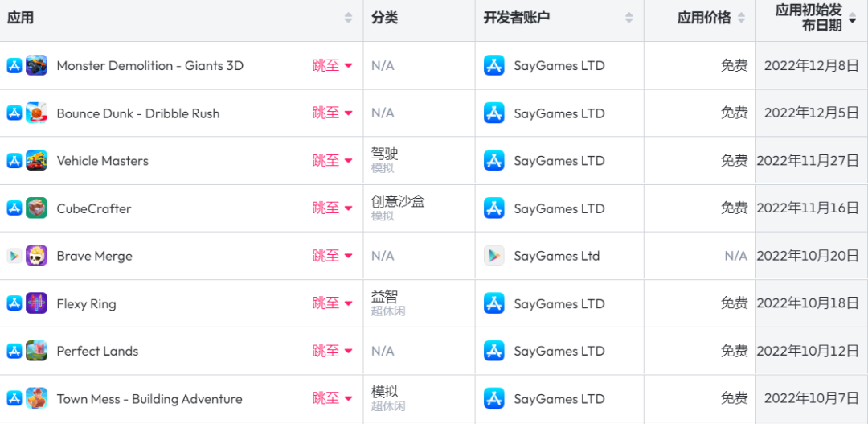Click SayGames LTD developer for Vehicle Masters
The width and height of the screenshot is (868, 424).
coord(559,161)
